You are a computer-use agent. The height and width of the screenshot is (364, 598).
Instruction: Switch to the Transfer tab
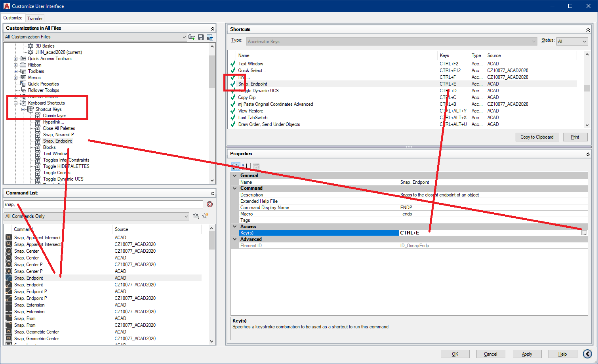tap(35, 18)
